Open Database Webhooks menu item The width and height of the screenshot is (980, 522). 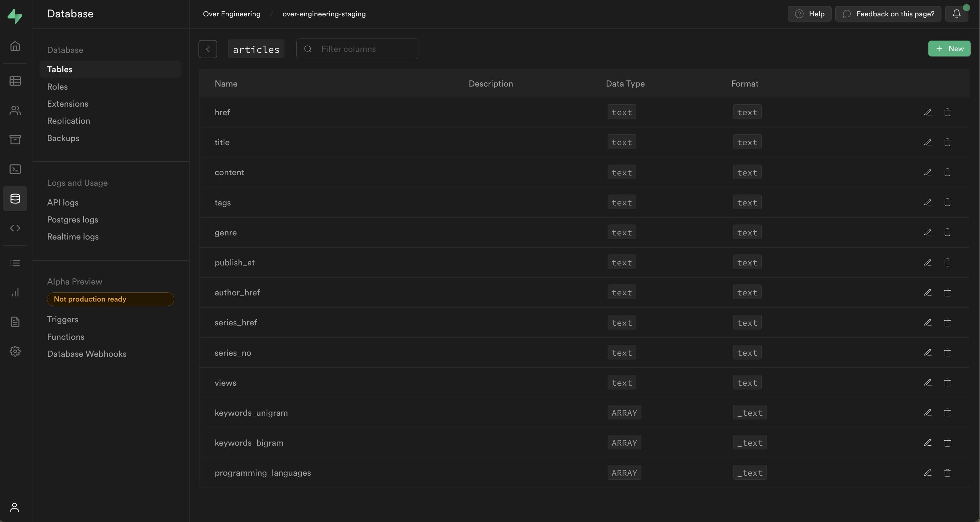87,354
